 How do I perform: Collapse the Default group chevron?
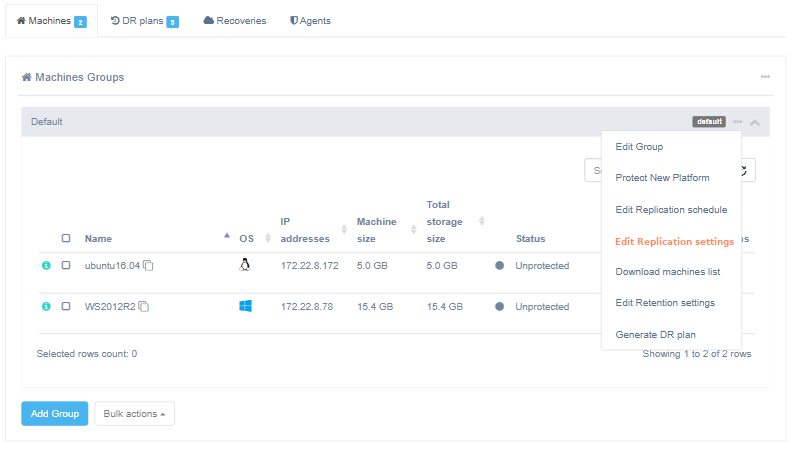[x=755, y=123]
